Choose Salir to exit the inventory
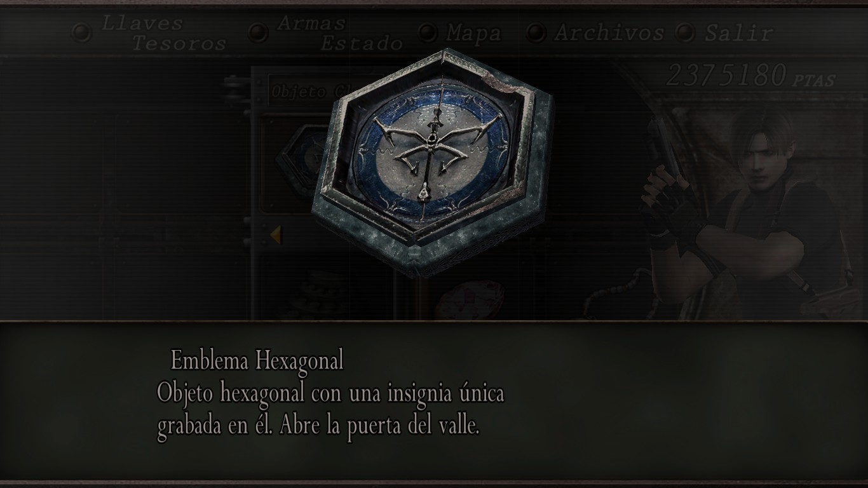Viewport: 868px width, 488px height. click(738, 33)
